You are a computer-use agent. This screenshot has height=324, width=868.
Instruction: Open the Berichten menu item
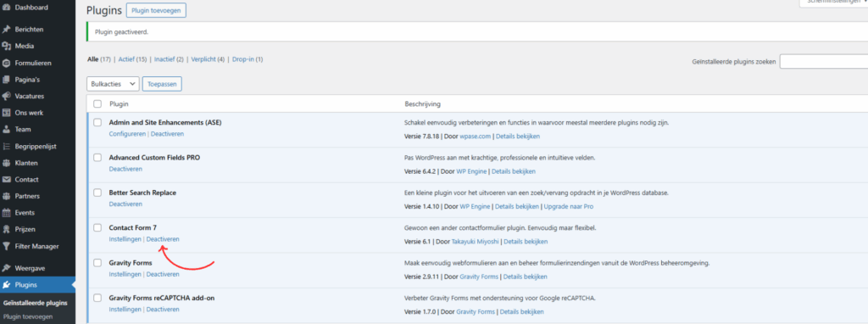30,30
